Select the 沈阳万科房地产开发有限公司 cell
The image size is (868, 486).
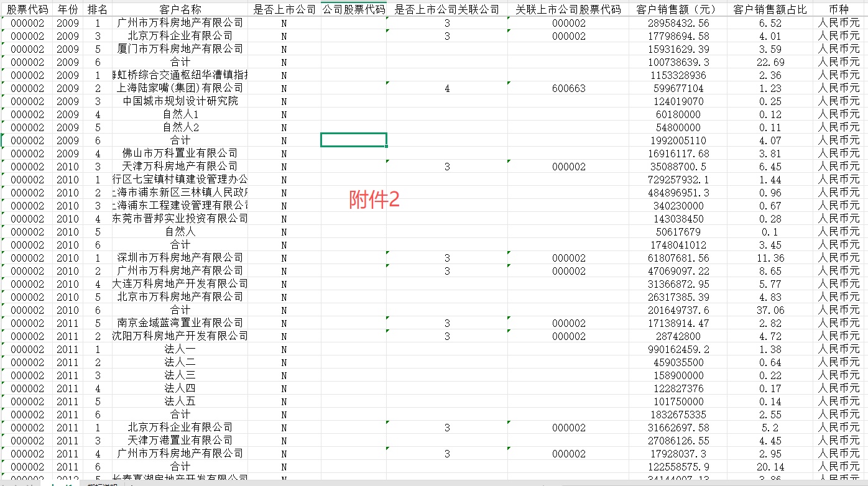(x=180, y=336)
